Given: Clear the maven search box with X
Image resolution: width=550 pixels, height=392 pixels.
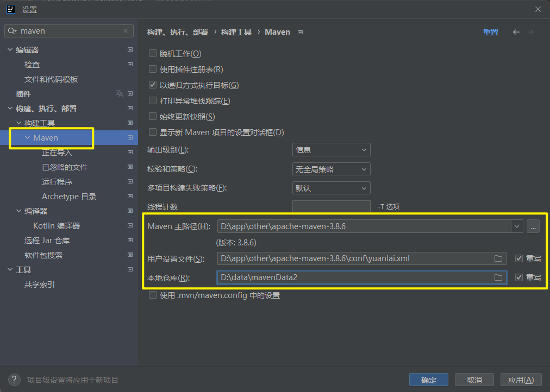Looking at the screenshot, I should [126, 31].
